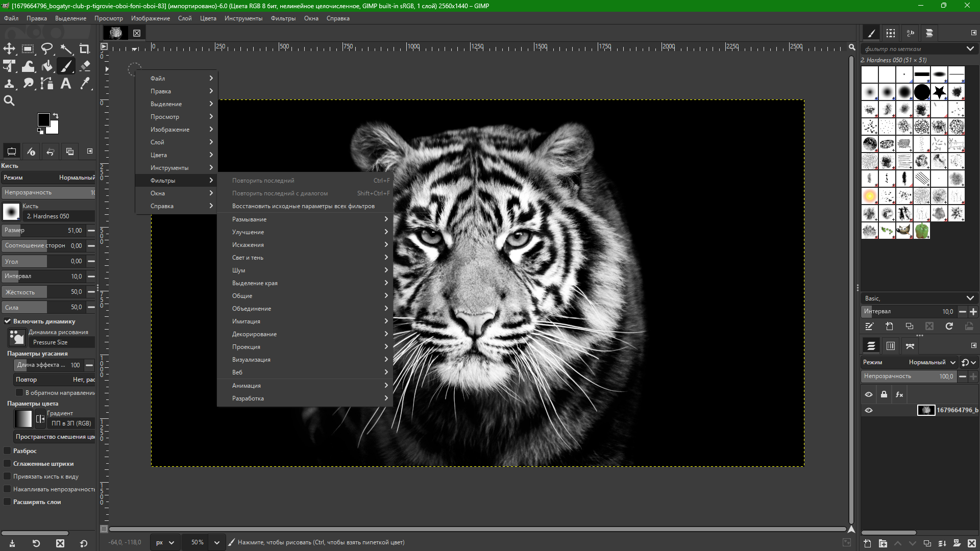The width and height of the screenshot is (980, 551).
Task: Select the Warp Transform tool
Action: [x=28, y=66]
